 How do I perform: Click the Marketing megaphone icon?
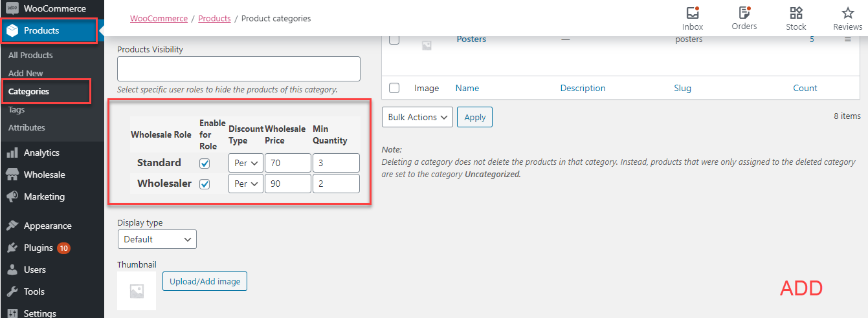12,197
